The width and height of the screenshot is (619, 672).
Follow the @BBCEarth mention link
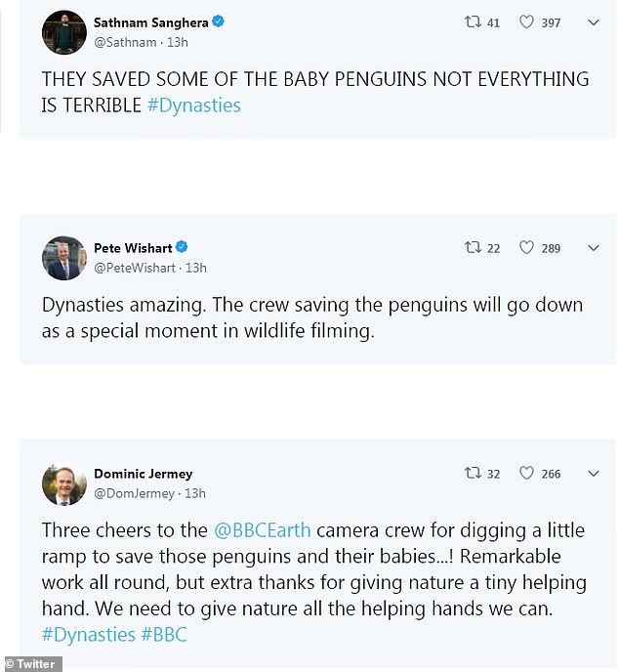coord(263,530)
